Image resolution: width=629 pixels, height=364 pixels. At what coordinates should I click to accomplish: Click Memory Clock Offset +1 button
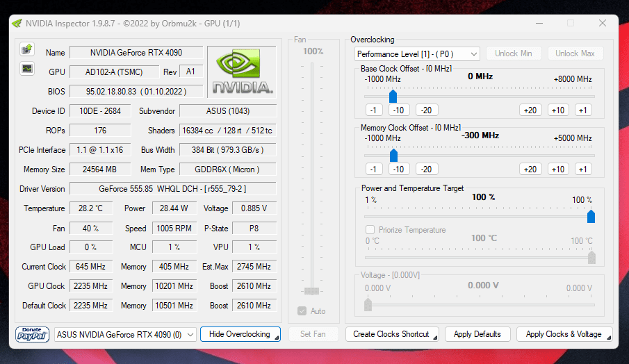(x=583, y=169)
